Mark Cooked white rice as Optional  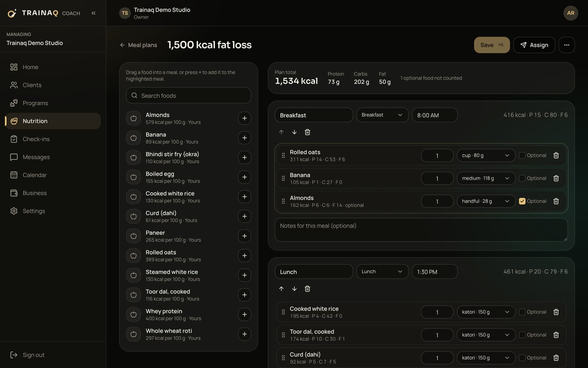(x=522, y=312)
